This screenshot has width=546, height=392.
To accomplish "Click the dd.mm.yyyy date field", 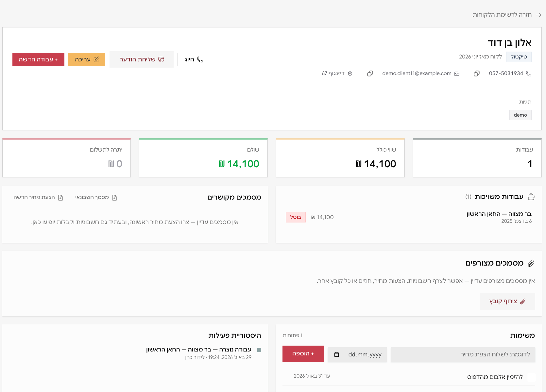I will [x=357, y=354].
